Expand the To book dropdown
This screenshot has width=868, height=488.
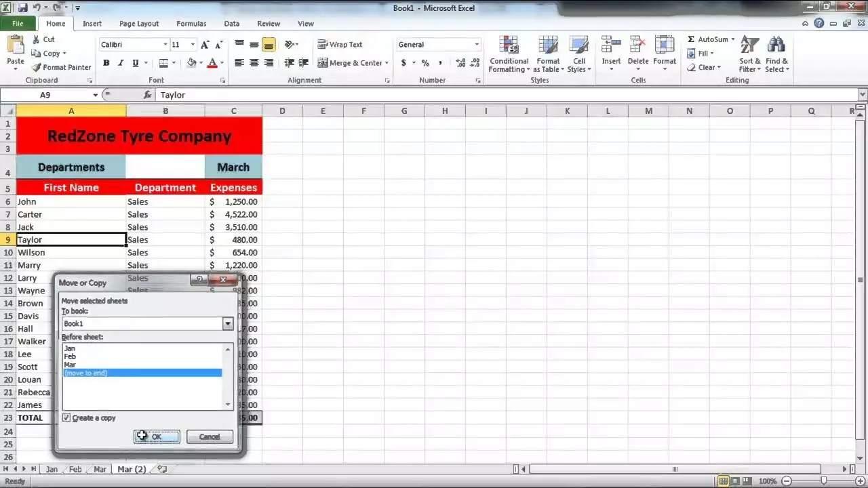228,324
